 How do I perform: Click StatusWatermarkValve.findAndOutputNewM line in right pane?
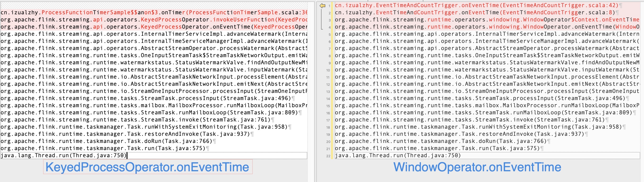pyautogui.click(x=487, y=63)
